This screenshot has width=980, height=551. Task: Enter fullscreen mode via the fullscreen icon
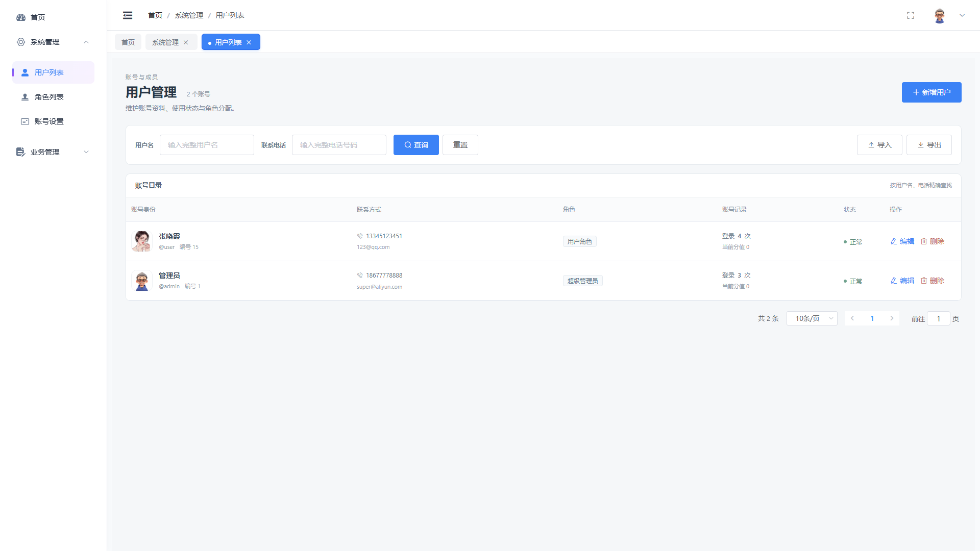point(911,15)
